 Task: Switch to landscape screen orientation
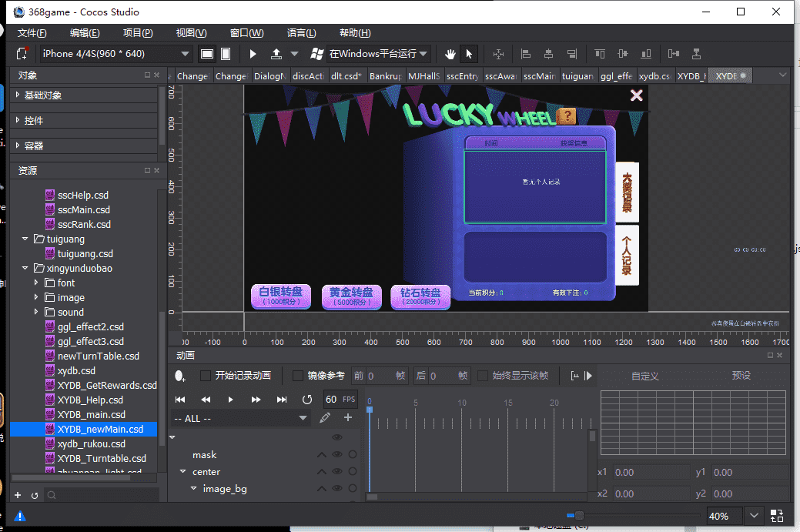[206, 54]
